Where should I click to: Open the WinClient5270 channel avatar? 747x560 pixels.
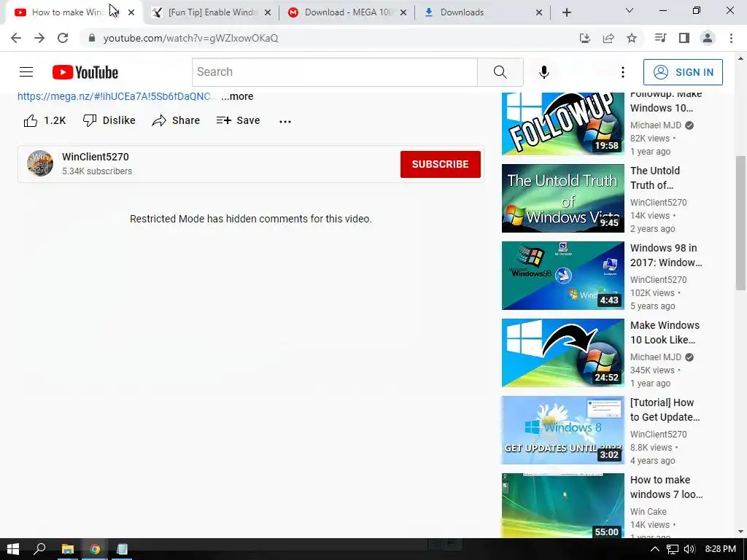[40, 163]
